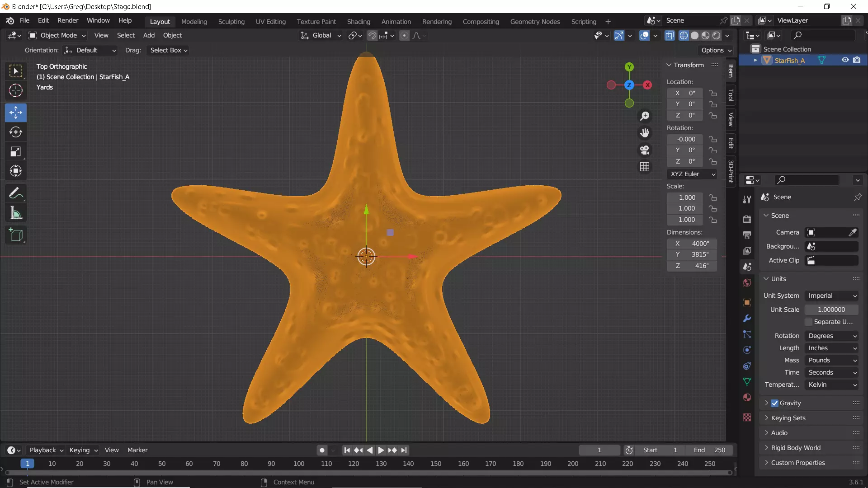Switch to Sculpting workspace tab

pyautogui.click(x=231, y=22)
